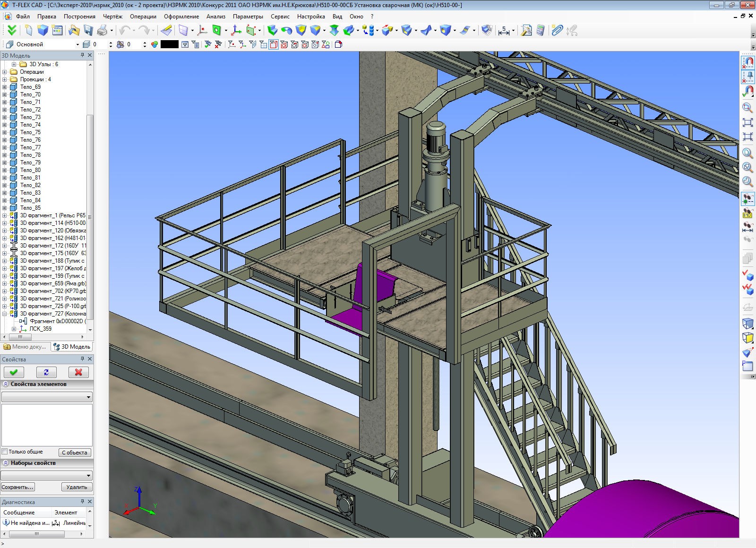
Task: Switch to the Меню доку... tab
Action: [x=25, y=347]
